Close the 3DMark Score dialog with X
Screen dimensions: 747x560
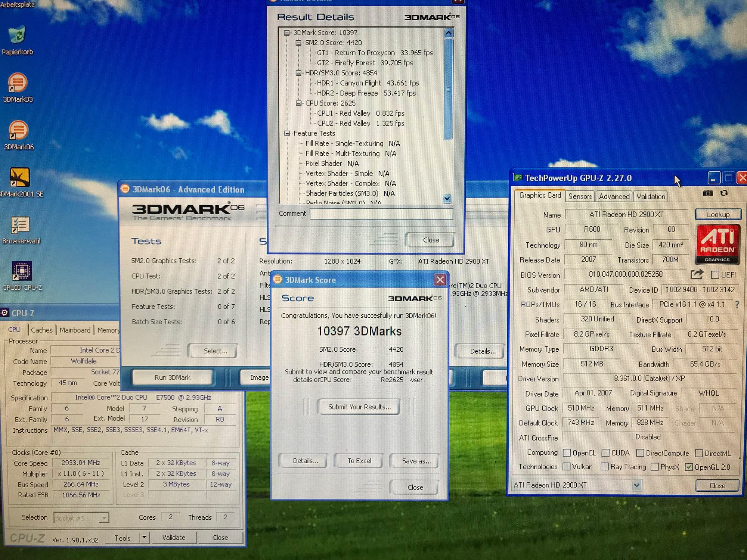click(440, 280)
